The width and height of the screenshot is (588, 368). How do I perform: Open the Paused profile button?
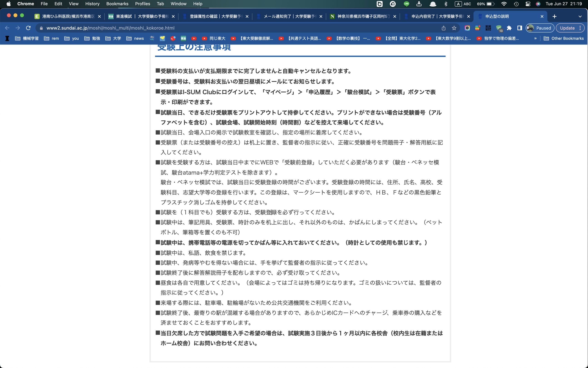click(x=540, y=28)
